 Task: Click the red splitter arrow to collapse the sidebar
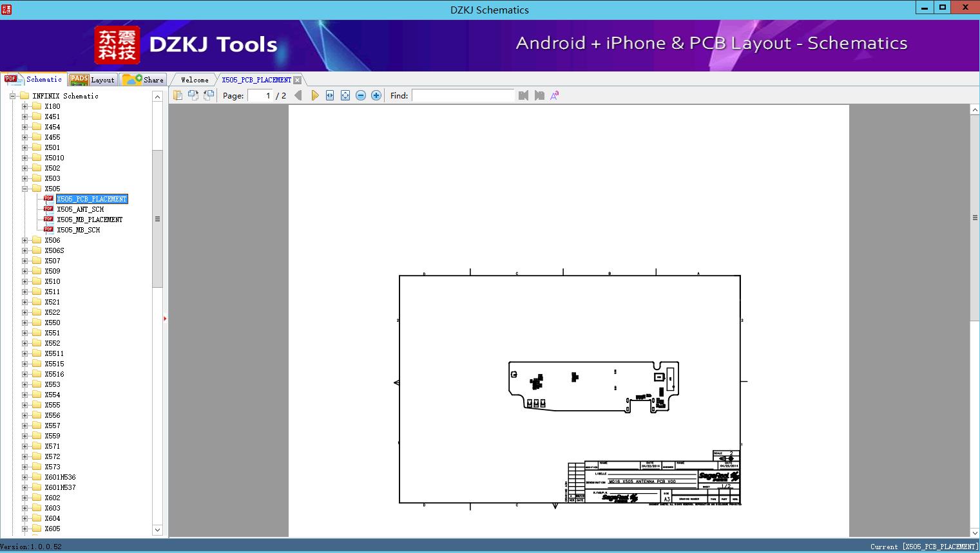(165, 319)
